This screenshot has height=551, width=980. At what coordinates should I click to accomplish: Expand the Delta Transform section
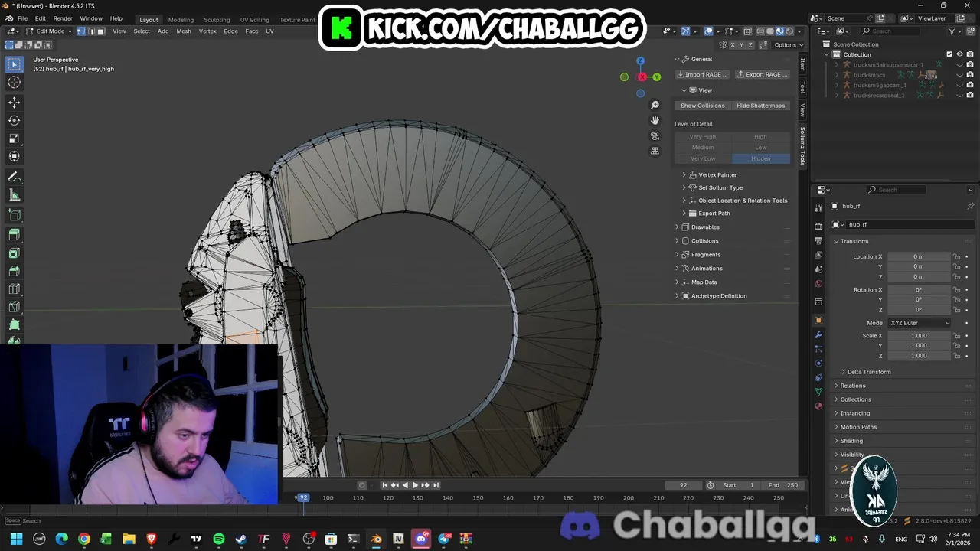pyautogui.click(x=869, y=372)
